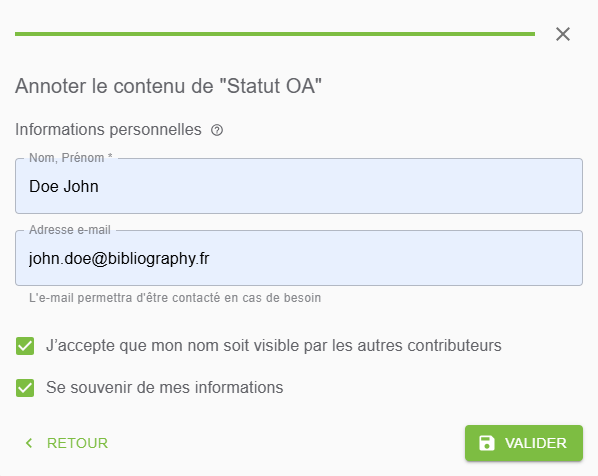Click the floppy disk icon in VALIDER
Viewport: 598px width, 476px height.
pyautogui.click(x=487, y=443)
